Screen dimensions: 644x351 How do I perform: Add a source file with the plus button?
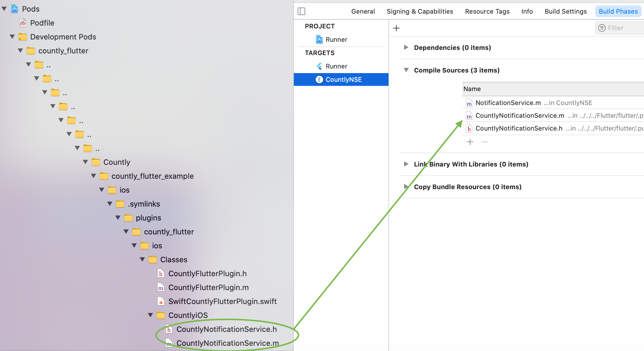tap(470, 142)
